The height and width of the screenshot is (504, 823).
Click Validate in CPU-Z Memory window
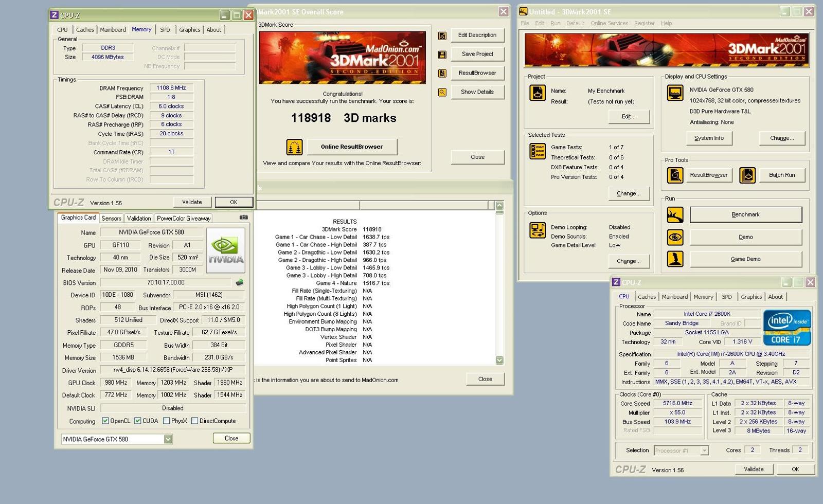point(192,202)
